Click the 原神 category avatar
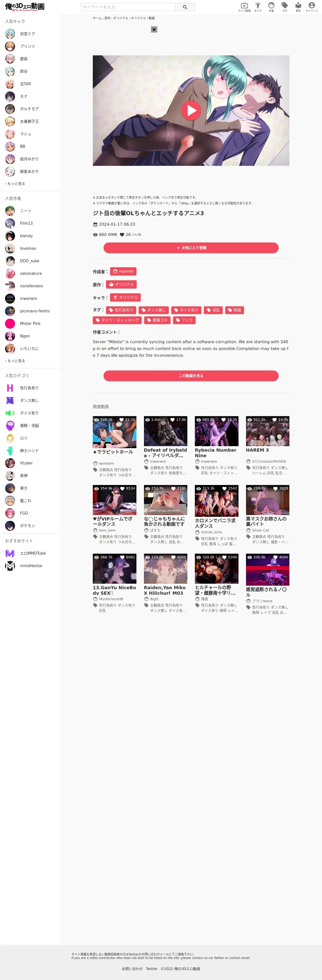 click(10, 475)
